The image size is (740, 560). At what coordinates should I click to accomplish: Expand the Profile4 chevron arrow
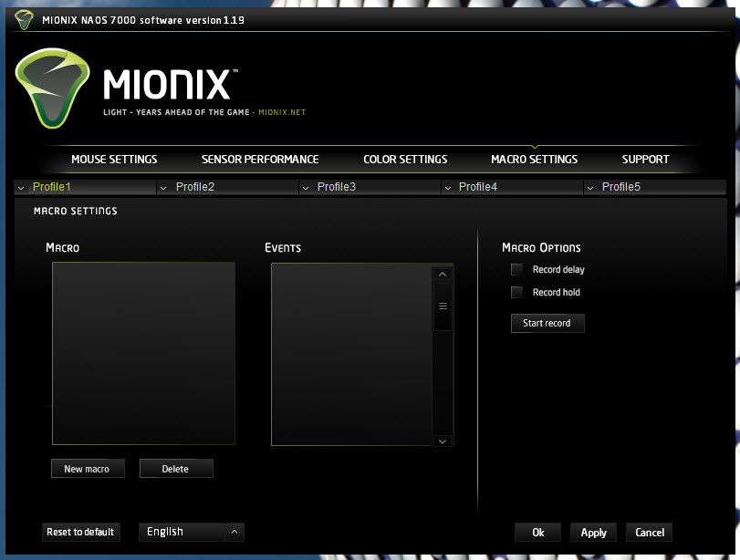click(448, 188)
